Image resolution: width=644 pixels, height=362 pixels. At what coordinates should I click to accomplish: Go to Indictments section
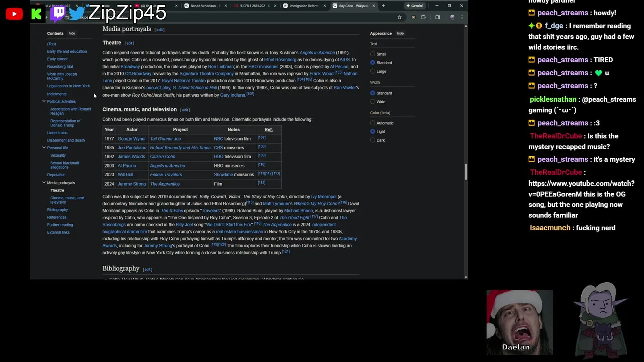click(x=56, y=94)
